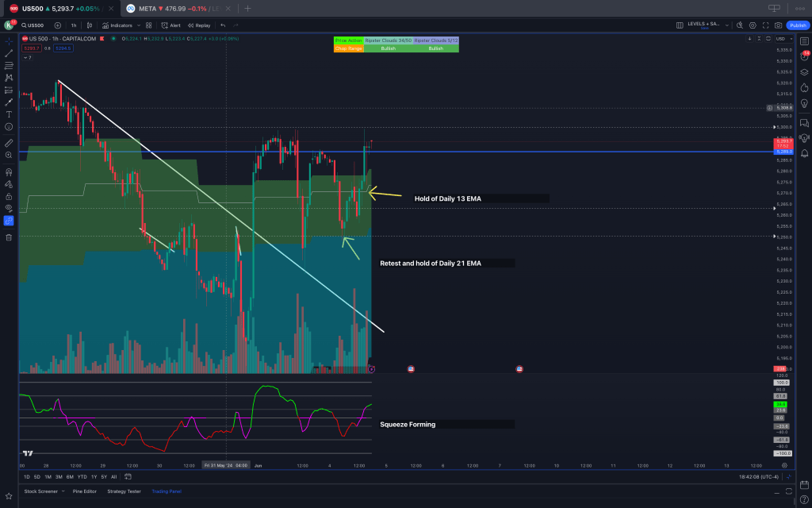Screen dimensions: 812x508
Task: Select the trend line drawing tool
Action: click(9, 52)
